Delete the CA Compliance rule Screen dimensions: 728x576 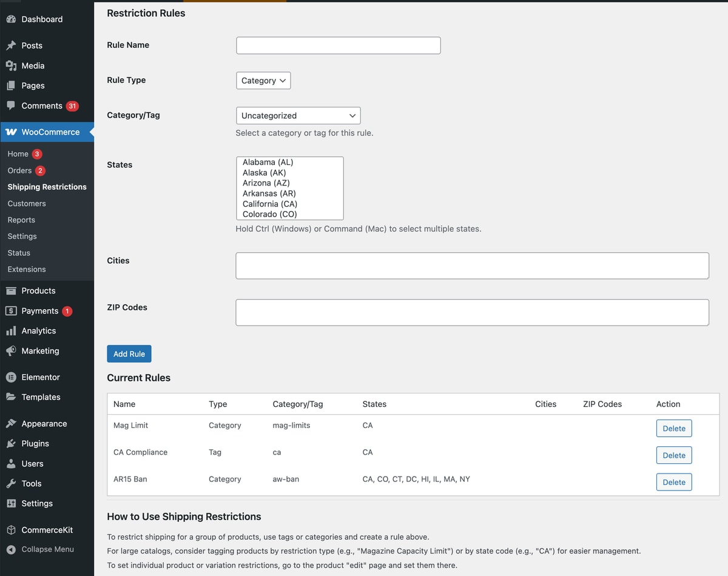674,455
